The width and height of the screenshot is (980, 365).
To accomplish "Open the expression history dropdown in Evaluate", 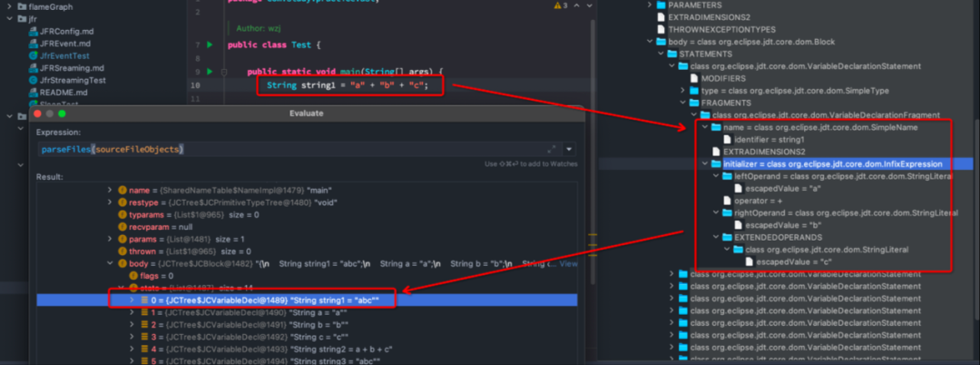I will point(569,150).
